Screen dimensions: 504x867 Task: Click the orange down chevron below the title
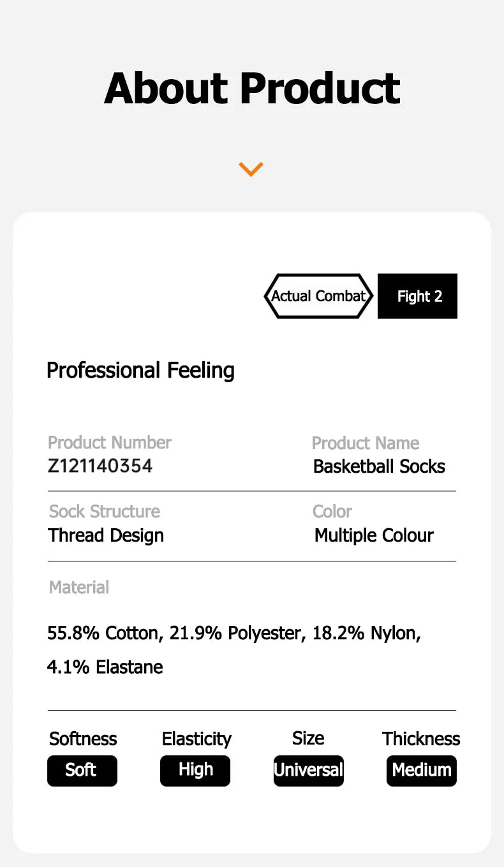(251, 169)
